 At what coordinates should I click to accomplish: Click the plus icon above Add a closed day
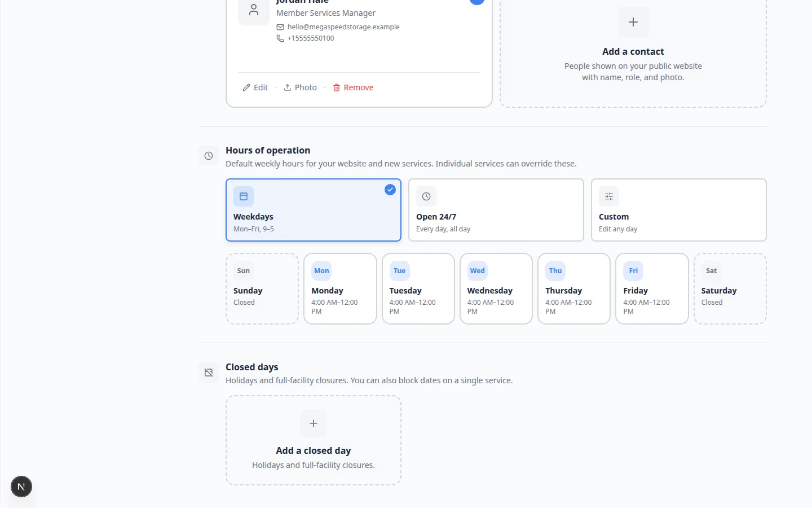[x=314, y=423]
